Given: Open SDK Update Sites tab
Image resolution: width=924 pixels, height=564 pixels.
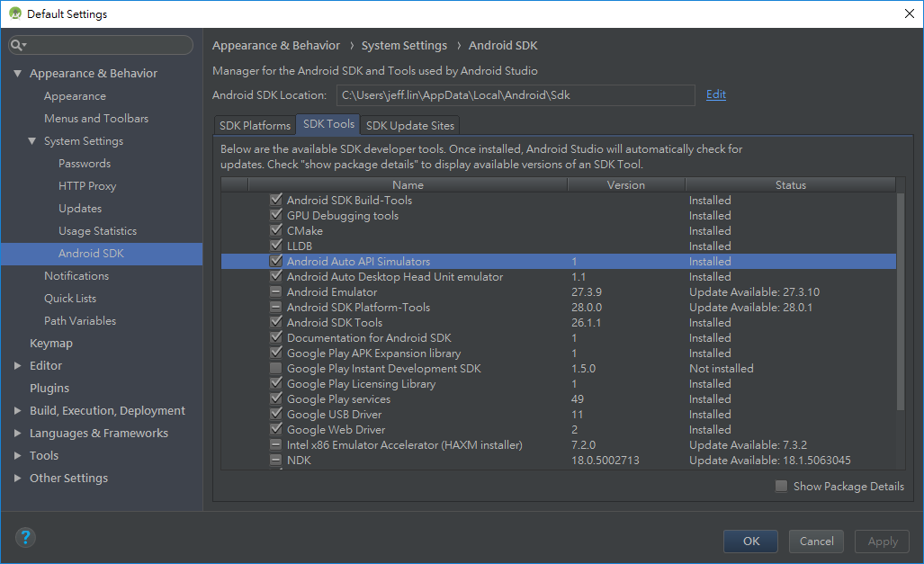Looking at the screenshot, I should [x=410, y=126].
